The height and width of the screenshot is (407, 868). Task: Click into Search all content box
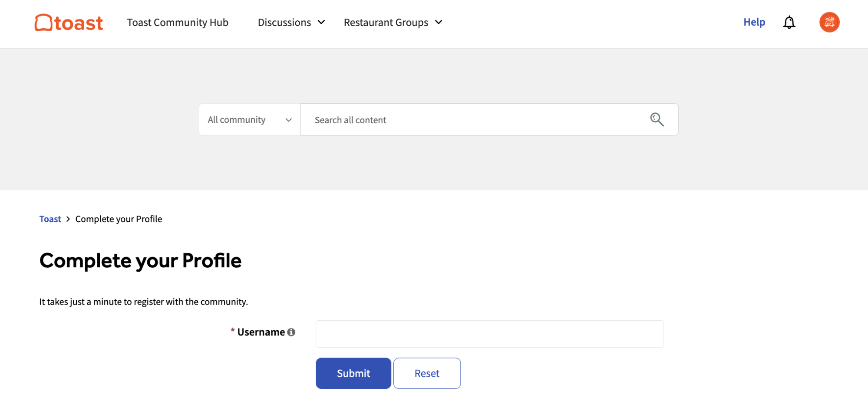click(473, 120)
